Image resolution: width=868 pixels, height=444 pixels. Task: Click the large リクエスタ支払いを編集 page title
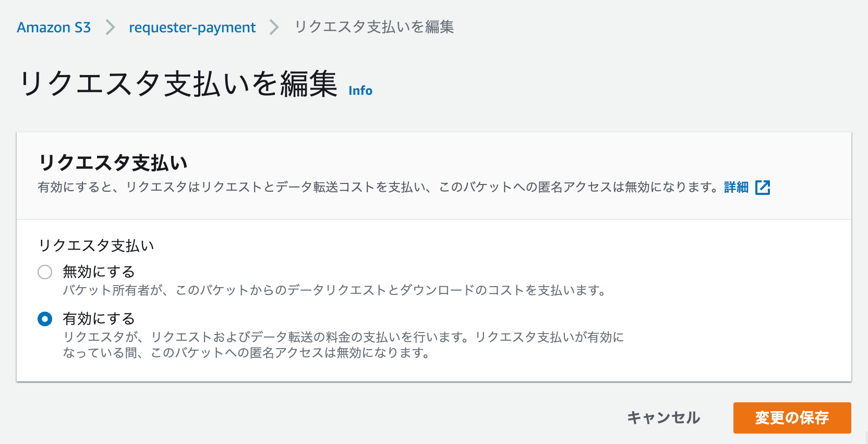[x=178, y=83]
